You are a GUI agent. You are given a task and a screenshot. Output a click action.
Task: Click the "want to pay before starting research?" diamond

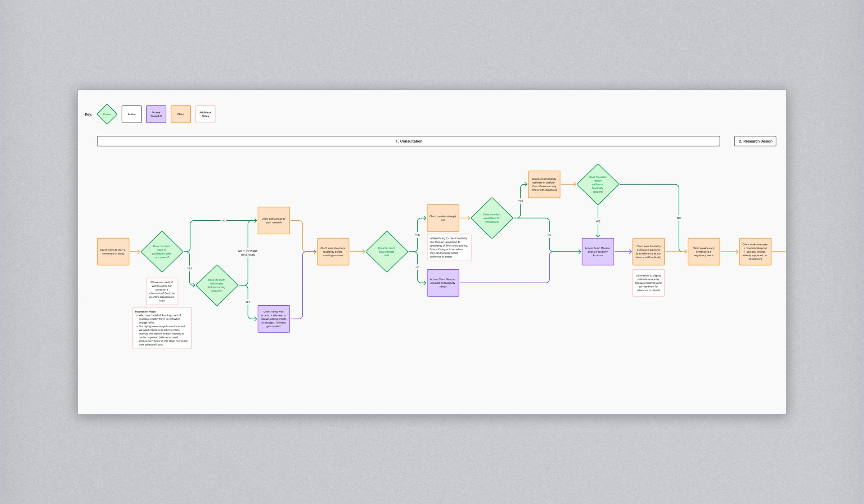[x=217, y=285]
